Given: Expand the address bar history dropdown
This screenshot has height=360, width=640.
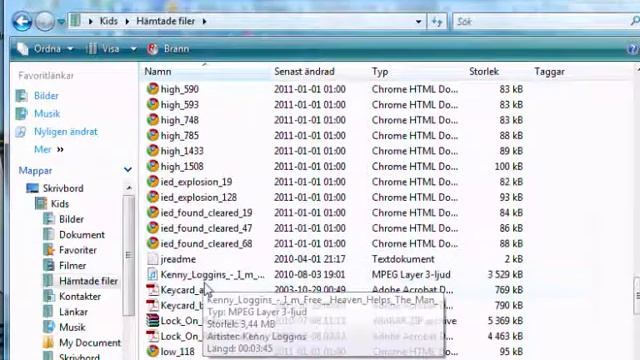Looking at the screenshot, I should point(418,21).
